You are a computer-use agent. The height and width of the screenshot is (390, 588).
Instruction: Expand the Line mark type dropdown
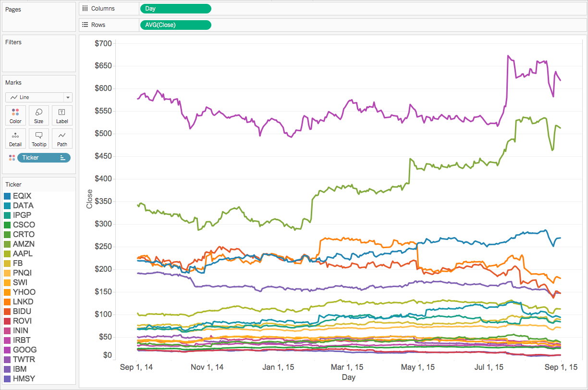click(68, 97)
